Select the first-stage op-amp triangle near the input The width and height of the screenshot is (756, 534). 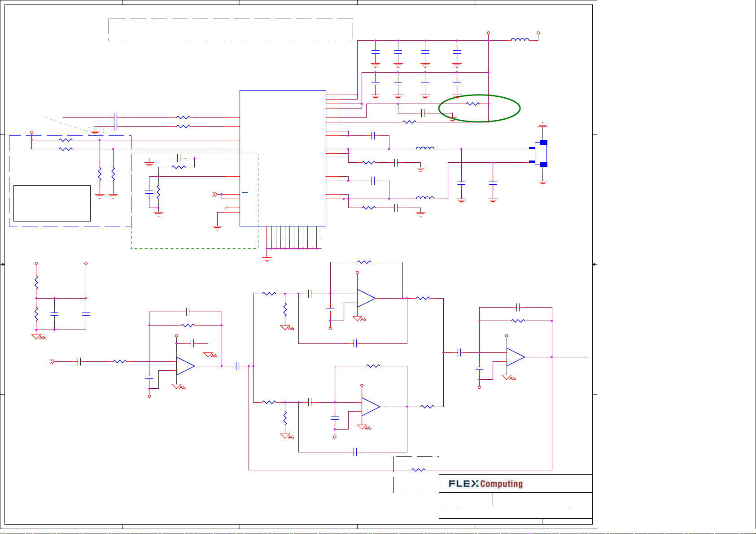[x=185, y=366]
